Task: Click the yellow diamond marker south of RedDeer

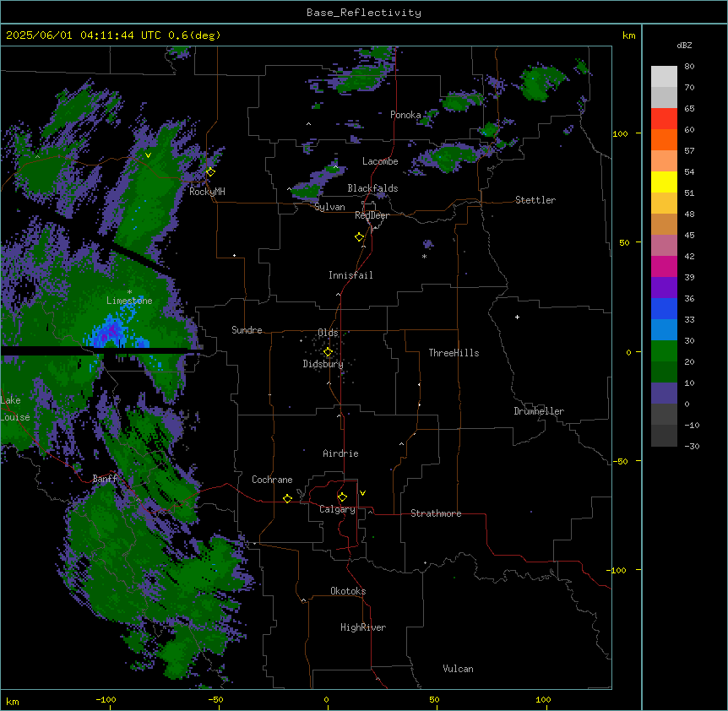Action: point(360,237)
